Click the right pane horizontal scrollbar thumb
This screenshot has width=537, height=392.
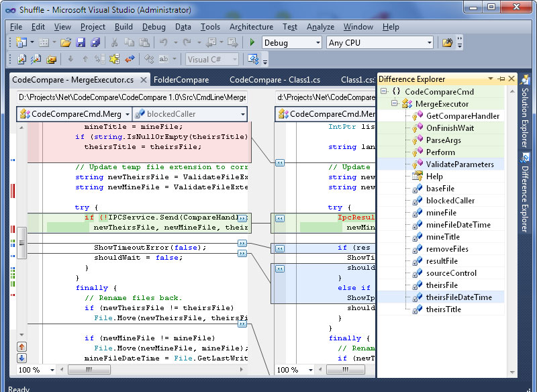(345, 369)
